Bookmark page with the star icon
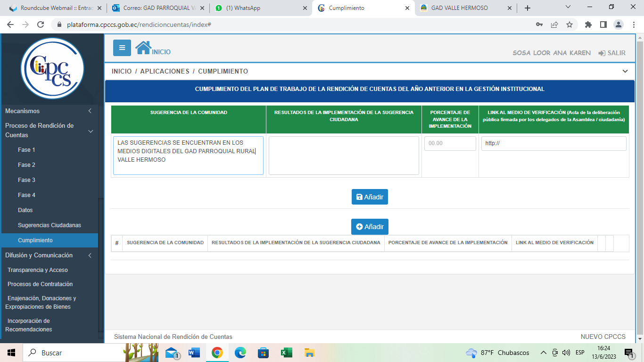The width and height of the screenshot is (644, 362). click(570, 25)
